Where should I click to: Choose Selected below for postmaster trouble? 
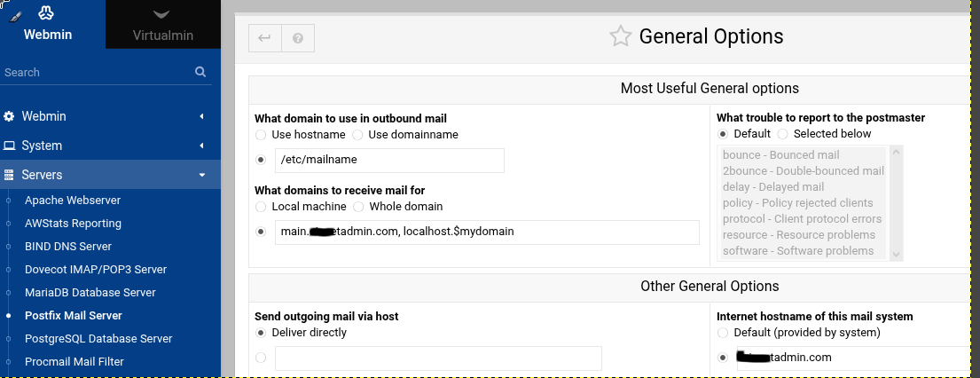click(x=782, y=134)
